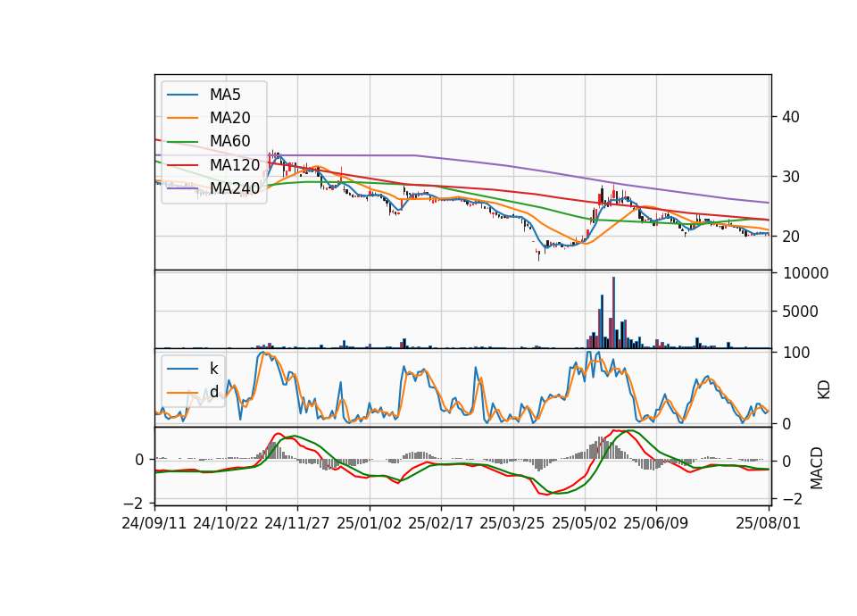Viewport: 857px width, 616px height.
Task: Click the 20 price axis tick label
Action: coord(791,237)
